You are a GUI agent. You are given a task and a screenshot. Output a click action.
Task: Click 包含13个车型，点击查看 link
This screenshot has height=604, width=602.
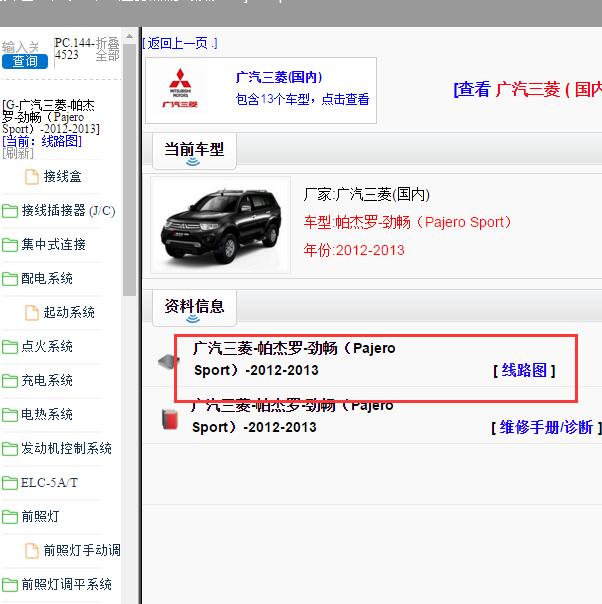pos(303,99)
